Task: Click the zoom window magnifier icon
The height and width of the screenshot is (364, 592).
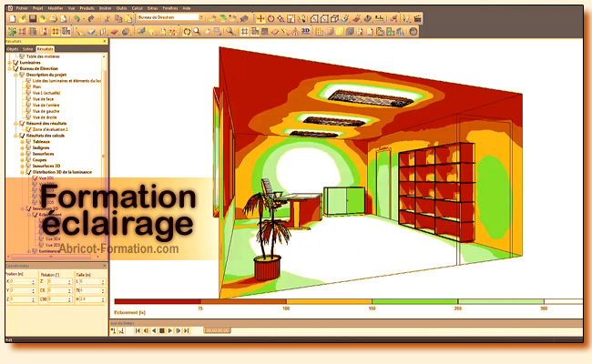Action: tap(230, 32)
